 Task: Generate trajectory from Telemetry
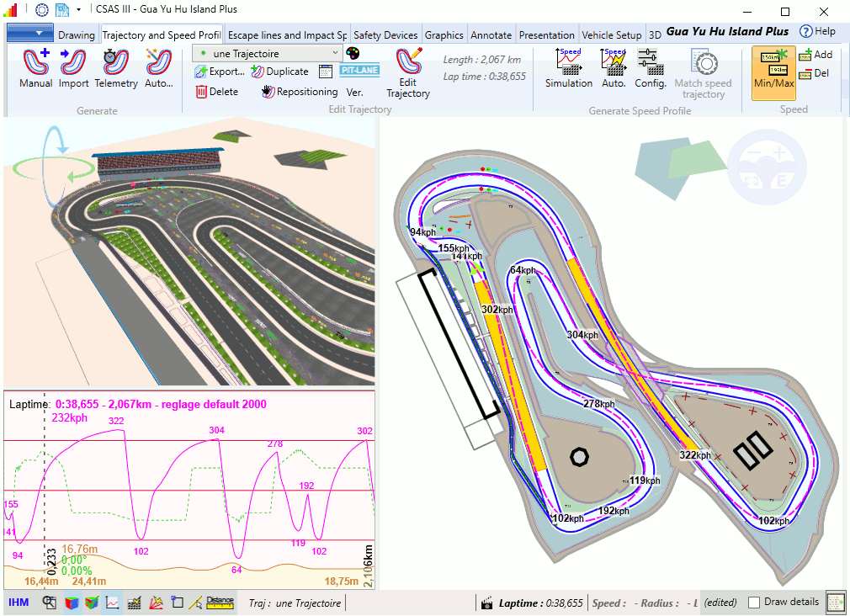pos(116,68)
